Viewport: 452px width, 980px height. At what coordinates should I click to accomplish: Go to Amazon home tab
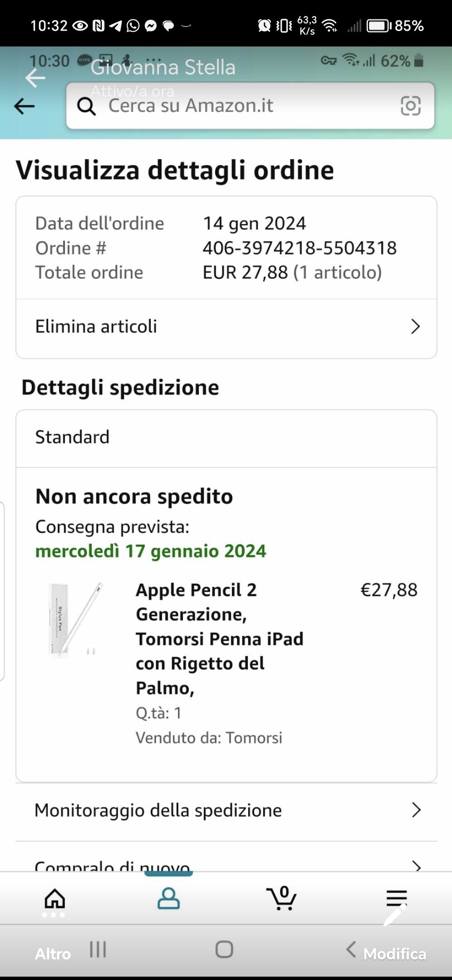(55, 899)
